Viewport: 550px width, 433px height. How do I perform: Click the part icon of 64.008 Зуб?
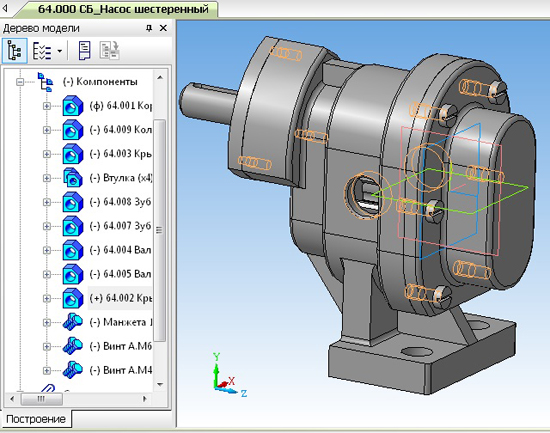[73, 202]
